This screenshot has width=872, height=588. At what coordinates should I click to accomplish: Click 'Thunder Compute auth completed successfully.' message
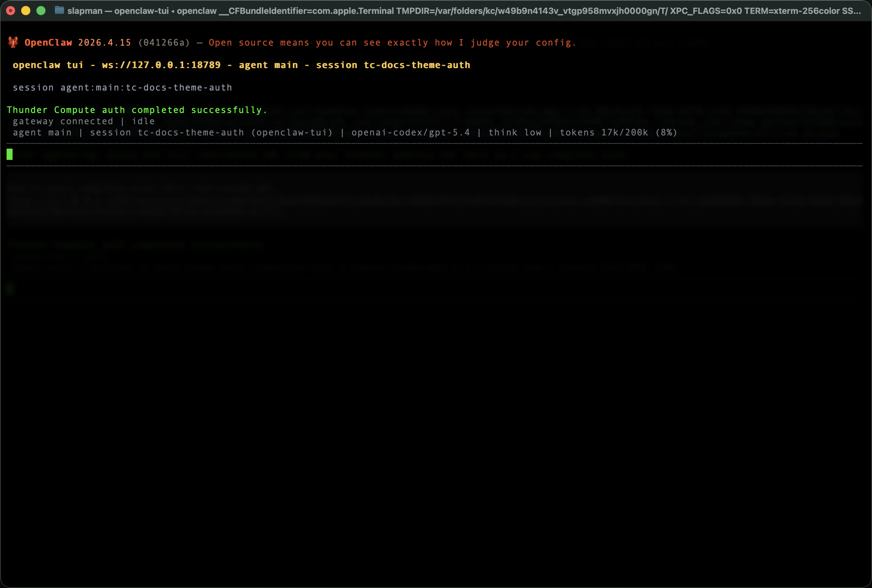(x=137, y=110)
